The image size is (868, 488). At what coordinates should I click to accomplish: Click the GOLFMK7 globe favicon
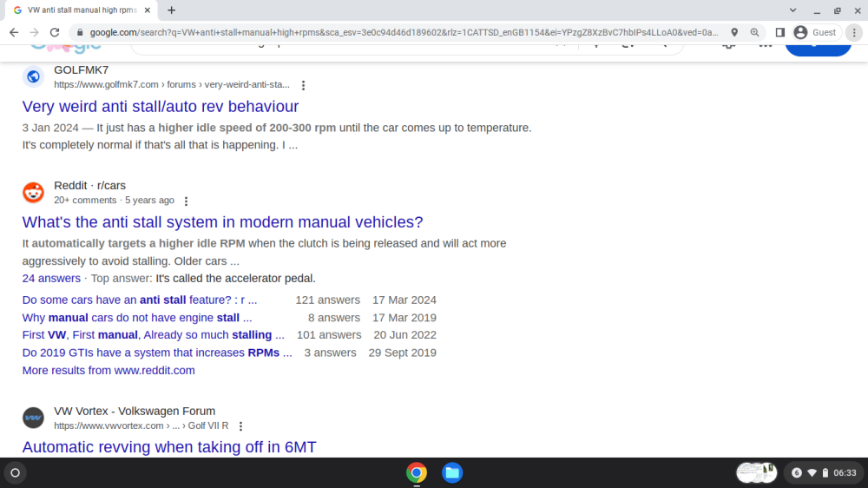coord(33,76)
